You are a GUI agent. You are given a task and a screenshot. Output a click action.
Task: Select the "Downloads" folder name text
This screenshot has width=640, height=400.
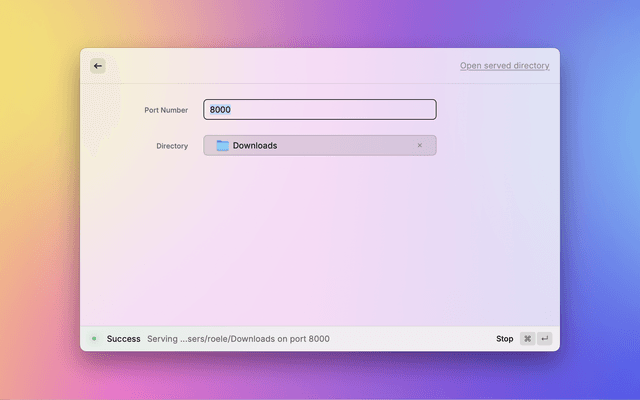[x=255, y=146]
